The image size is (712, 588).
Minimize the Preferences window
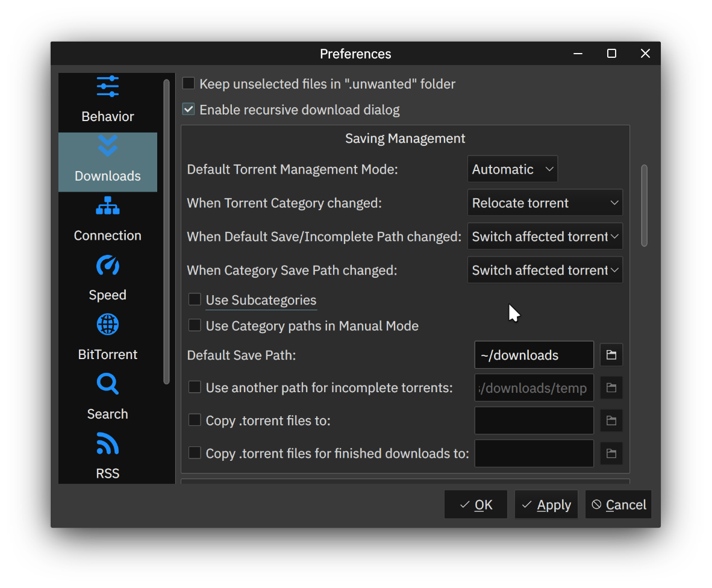click(578, 54)
